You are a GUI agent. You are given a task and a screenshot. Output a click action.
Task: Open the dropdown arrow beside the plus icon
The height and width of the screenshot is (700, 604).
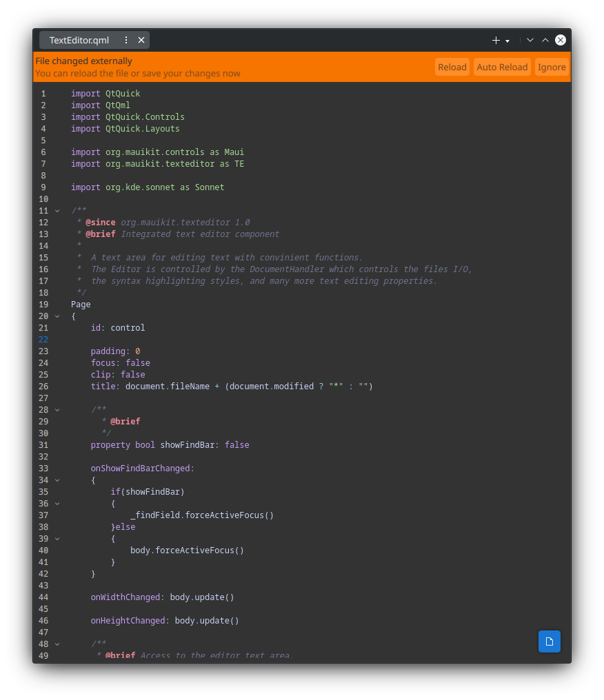[507, 41]
